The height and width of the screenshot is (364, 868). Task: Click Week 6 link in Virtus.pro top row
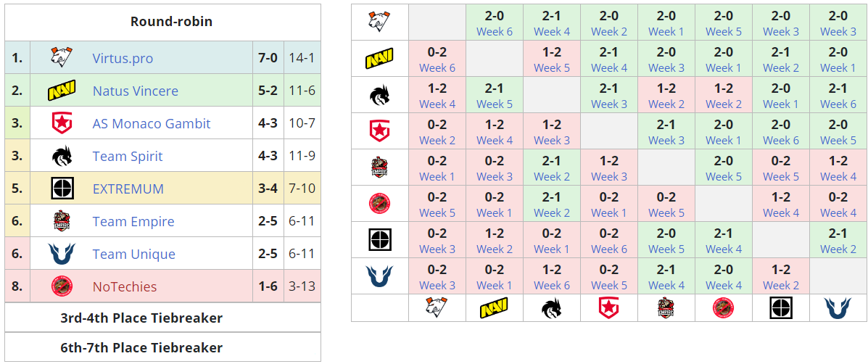[x=494, y=31]
